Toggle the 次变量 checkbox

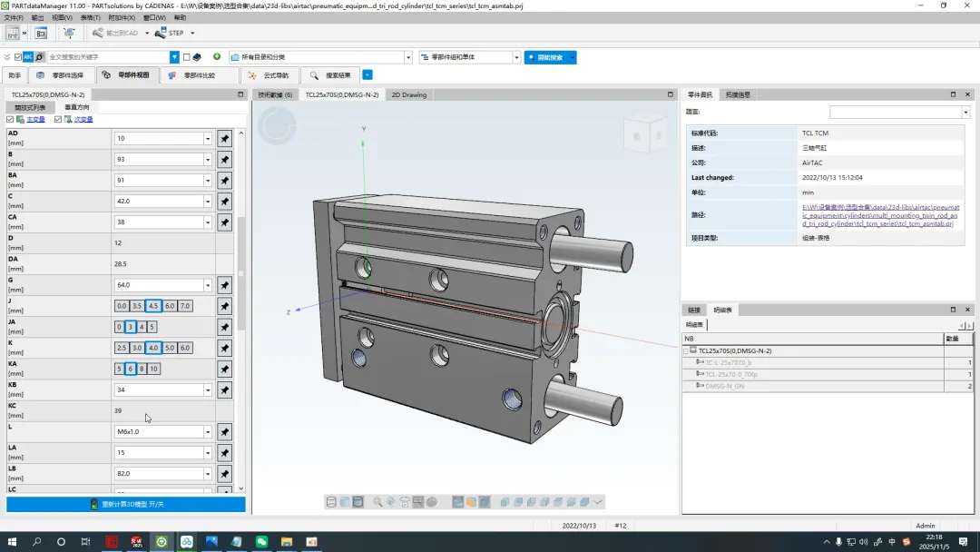(x=58, y=120)
